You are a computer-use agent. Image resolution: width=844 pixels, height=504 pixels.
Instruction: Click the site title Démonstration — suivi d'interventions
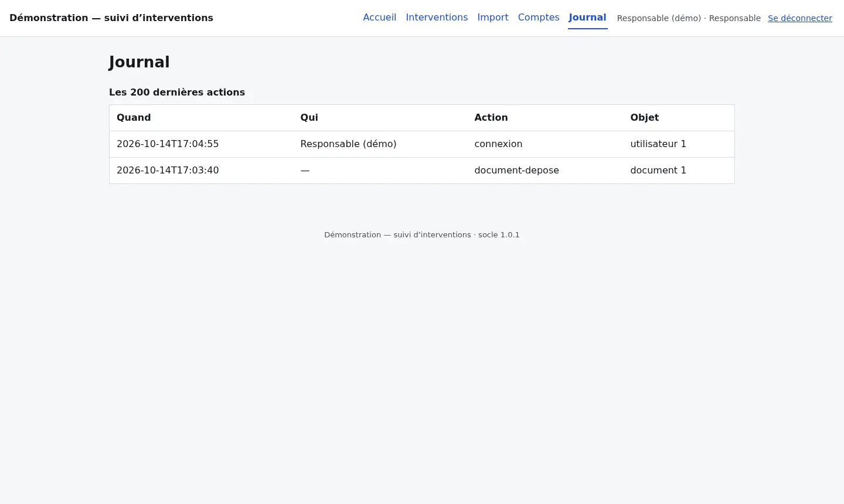111,18
